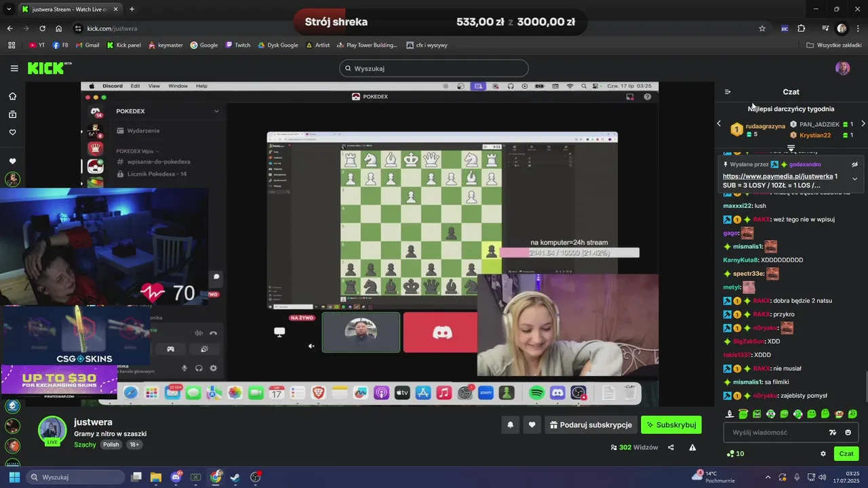Screen dimensions: 868x488
Task: Click the Windows taskbar search box
Action: [x=75, y=477]
